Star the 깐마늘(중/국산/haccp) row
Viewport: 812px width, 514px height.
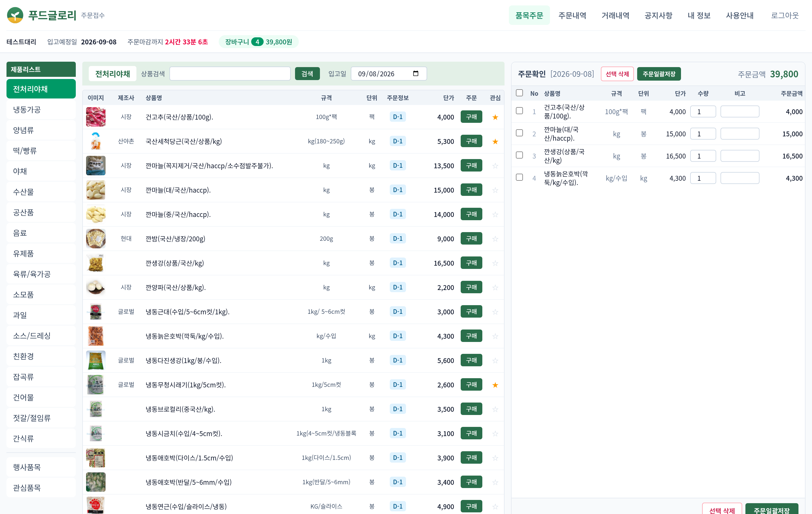pos(495,214)
